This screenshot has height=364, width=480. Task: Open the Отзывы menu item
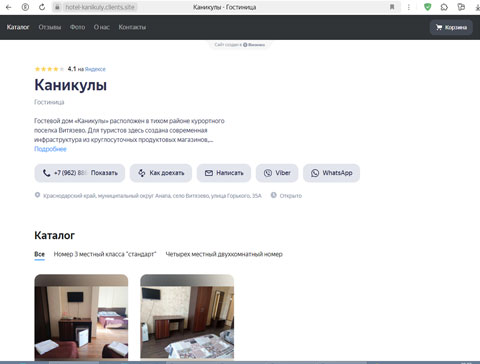point(50,27)
